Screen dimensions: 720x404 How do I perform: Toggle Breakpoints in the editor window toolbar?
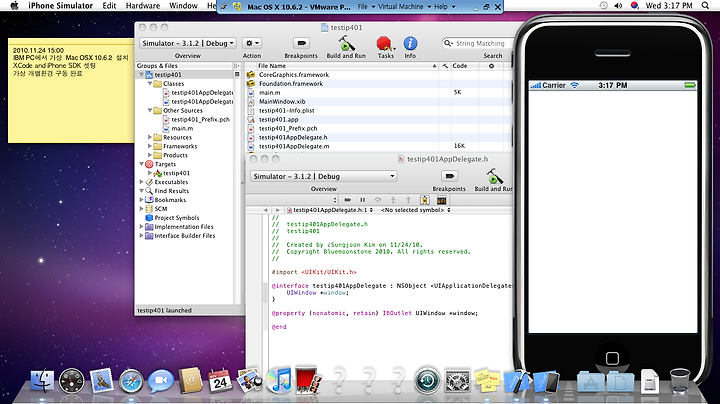(x=449, y=177)
